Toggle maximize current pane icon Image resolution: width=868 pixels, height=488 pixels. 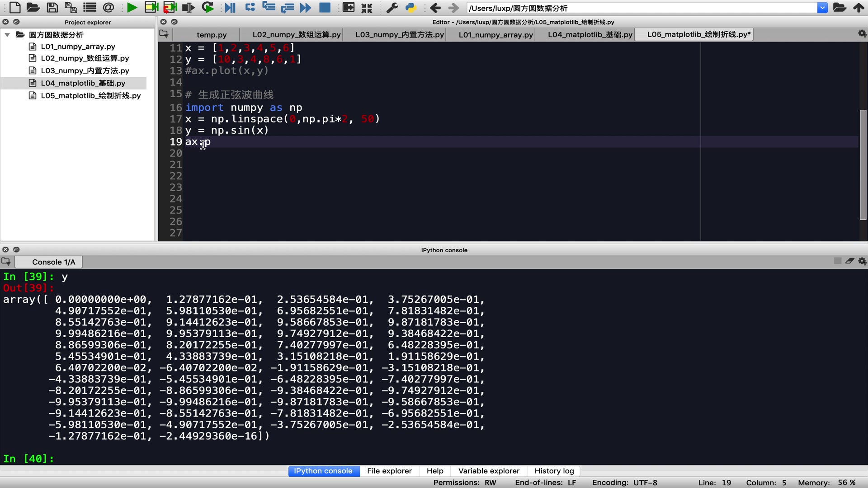click(x=348, y=8)
